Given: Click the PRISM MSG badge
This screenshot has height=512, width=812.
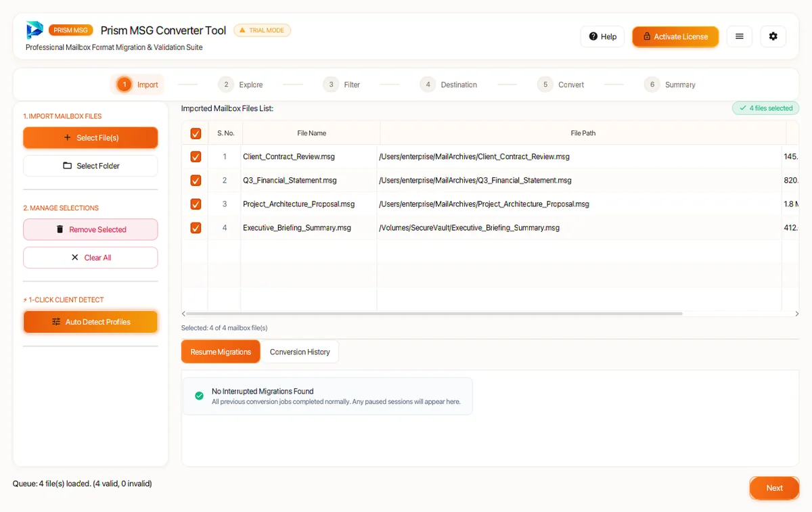Looking at the screenshot, I should click(71, 30).
